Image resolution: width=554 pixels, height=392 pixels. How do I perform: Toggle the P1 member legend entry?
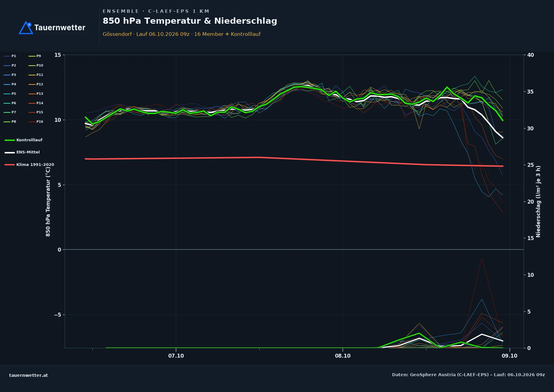click(10, 56)
